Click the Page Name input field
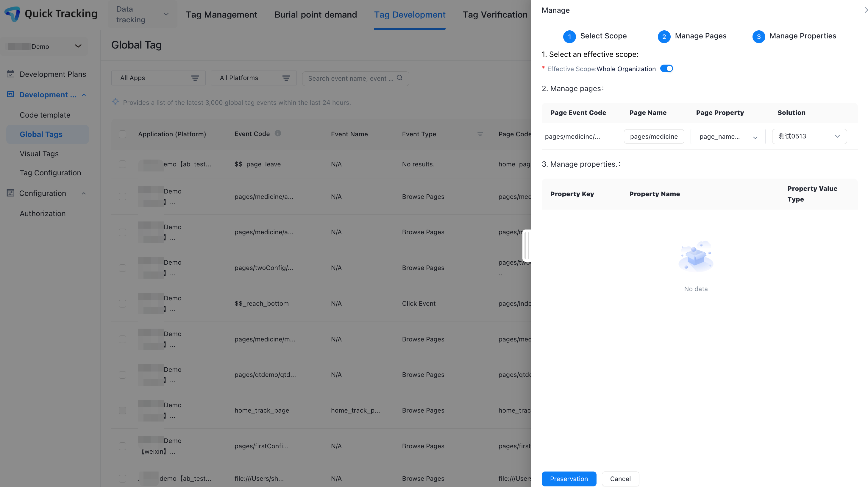The image size is (868, 487). tap(654, 137)
